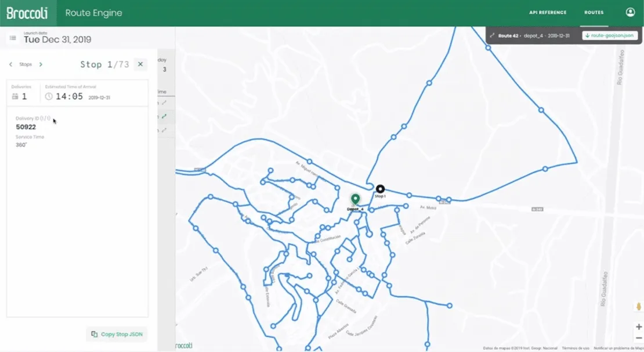Screen dimensions: 644x352
Task: Select the black Stop 1 marker on the map
Action: [x=380, y=188]
